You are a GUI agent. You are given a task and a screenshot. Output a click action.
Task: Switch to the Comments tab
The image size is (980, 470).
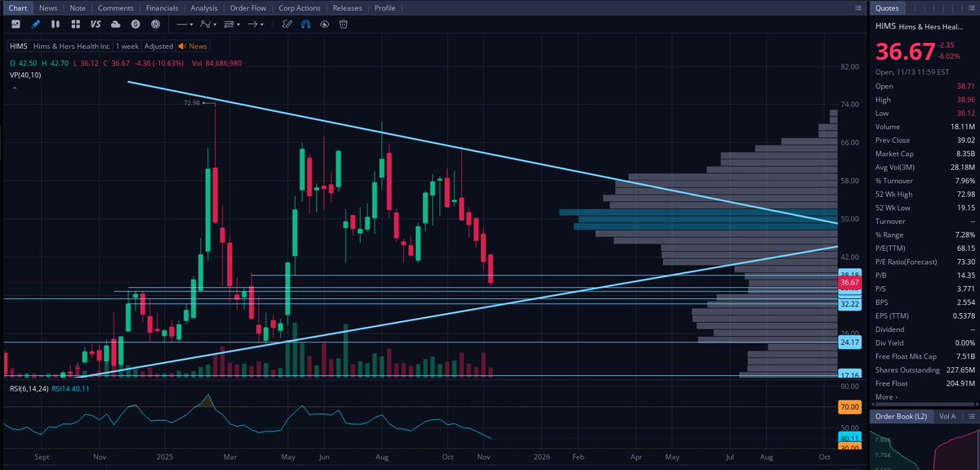(116, 7)
